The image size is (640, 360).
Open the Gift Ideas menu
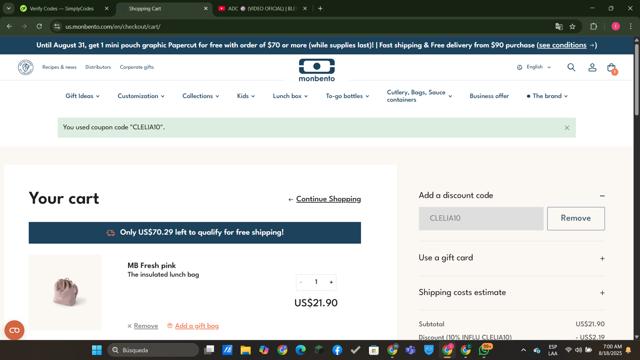pos(82,96)
